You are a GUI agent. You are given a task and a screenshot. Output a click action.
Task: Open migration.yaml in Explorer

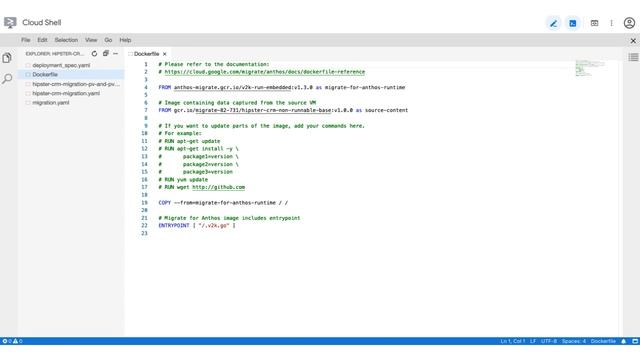[51, 103]
